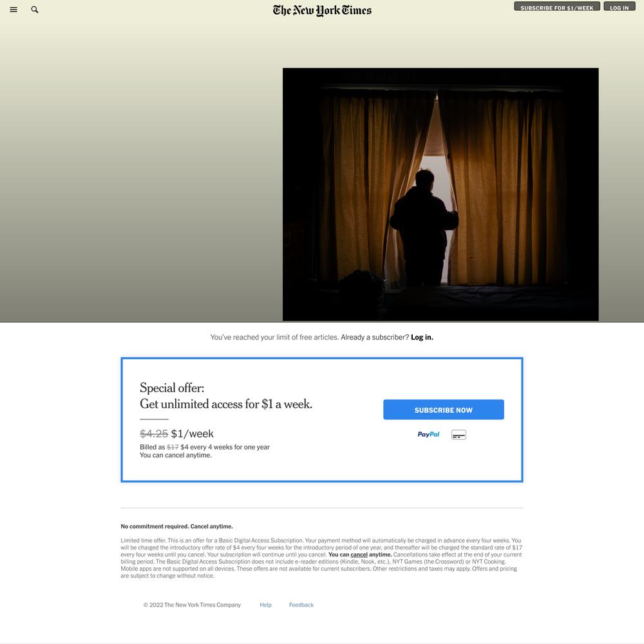Viewport: 644px width, 644px height.
Task: Click The New York Times logo
Action: [x=322, y=10]
